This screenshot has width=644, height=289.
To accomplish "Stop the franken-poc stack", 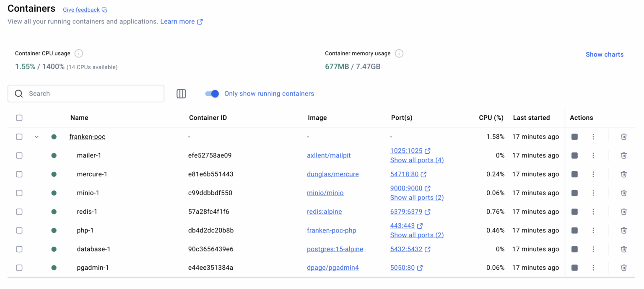I will pyautogui.click(x=574, y=137).
